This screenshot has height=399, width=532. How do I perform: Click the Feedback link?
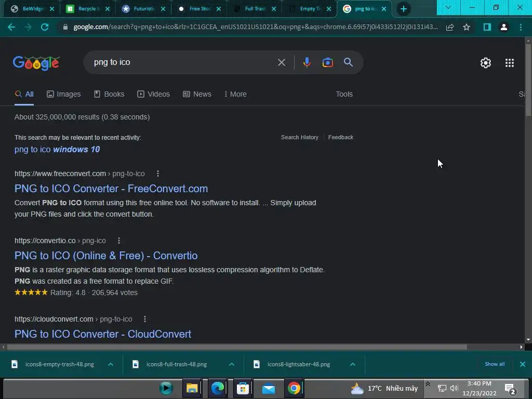[x=341, y=137]
